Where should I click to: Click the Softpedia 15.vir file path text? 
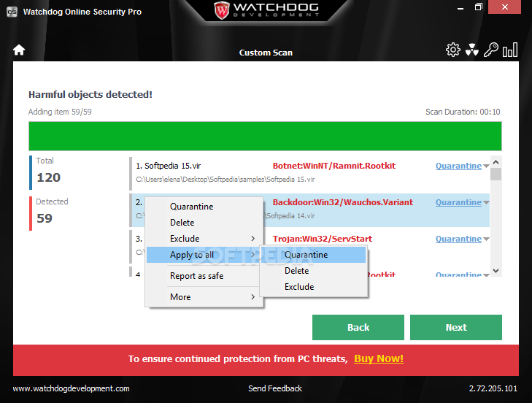pos(225,180)
